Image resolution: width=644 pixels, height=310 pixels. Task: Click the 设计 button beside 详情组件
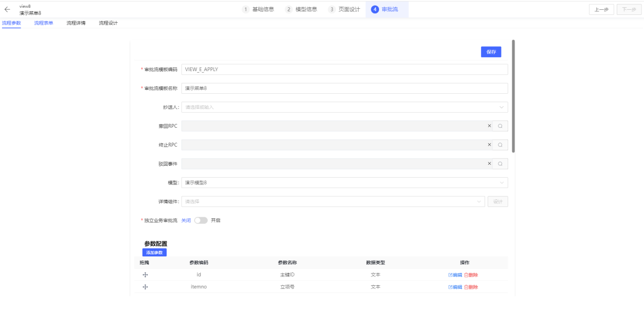coord(498,201)
